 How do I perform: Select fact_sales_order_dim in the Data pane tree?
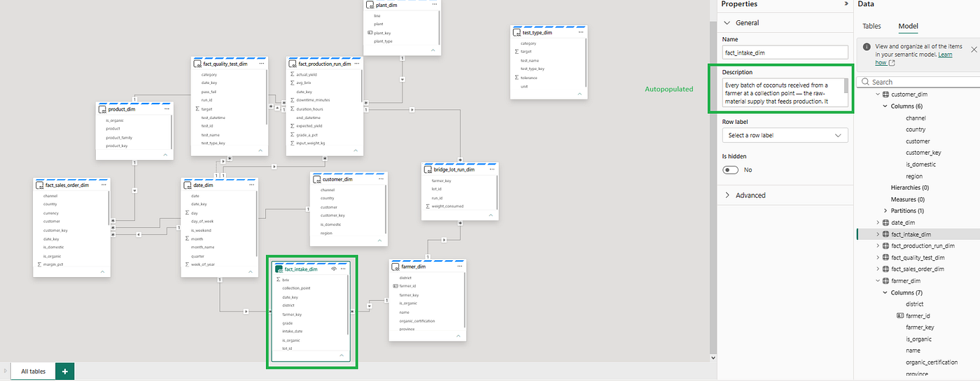pyautogui.click(x=917, y=269)
